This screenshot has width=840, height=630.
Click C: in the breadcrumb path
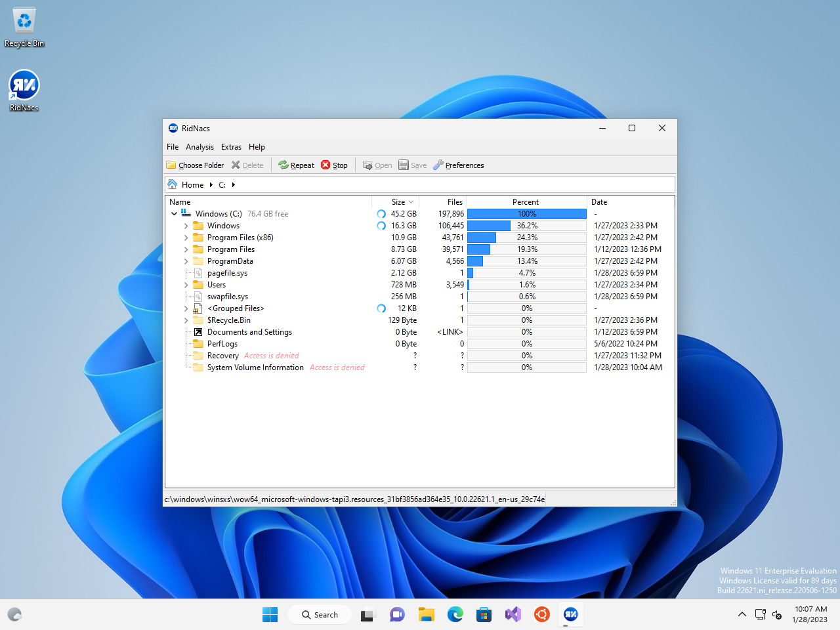(222, 185)
